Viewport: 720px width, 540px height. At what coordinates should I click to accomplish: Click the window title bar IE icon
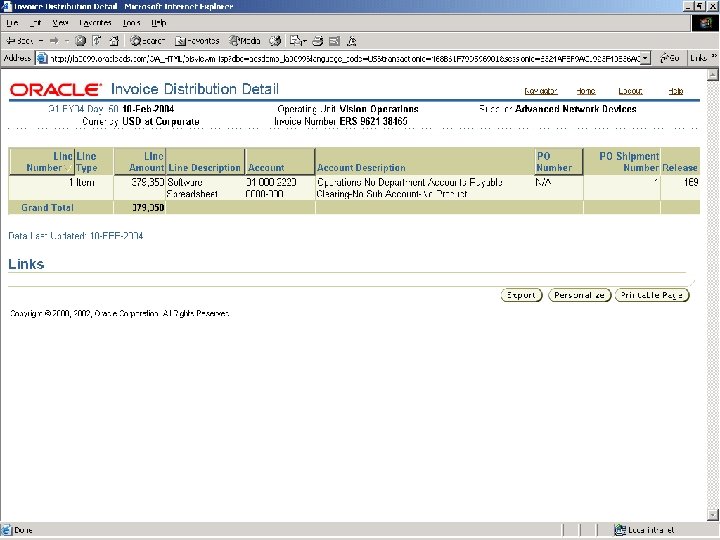[x=6, y=6]
